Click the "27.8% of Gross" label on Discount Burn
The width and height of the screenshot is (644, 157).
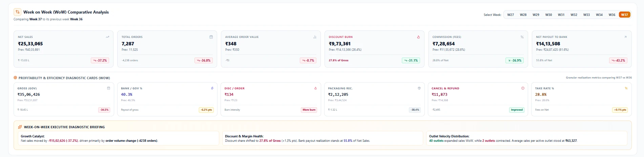coord(338,60)
